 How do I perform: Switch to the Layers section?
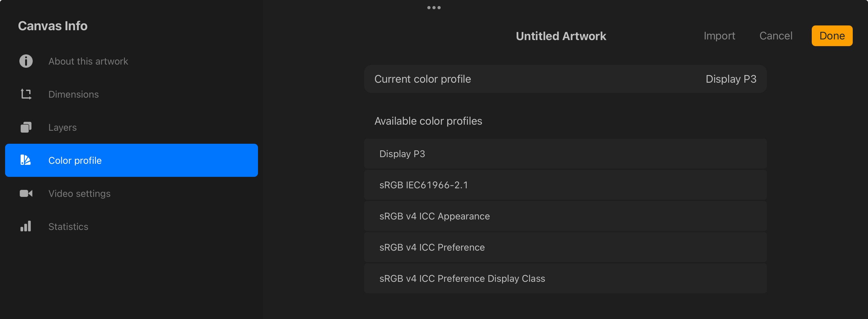(x=132, y=127)
